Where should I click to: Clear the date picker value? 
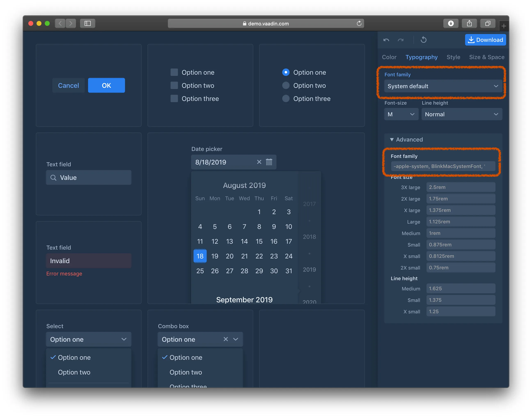point(259,162)
